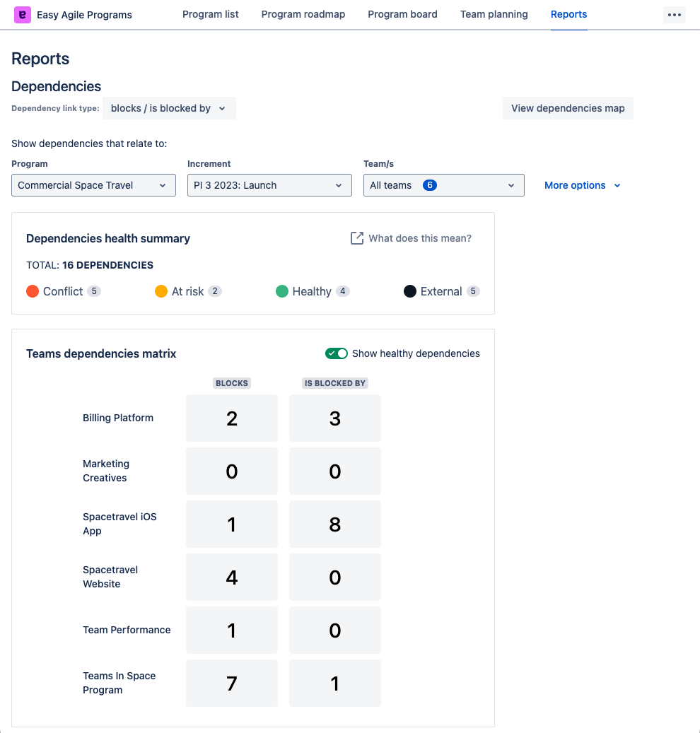
Task: Expand 'More options'
Action: pos(581,184)
